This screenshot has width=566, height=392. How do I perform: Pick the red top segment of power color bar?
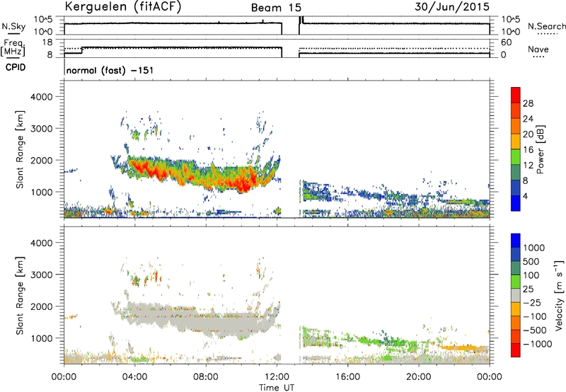pyautogui.click(x=516, y=95)
